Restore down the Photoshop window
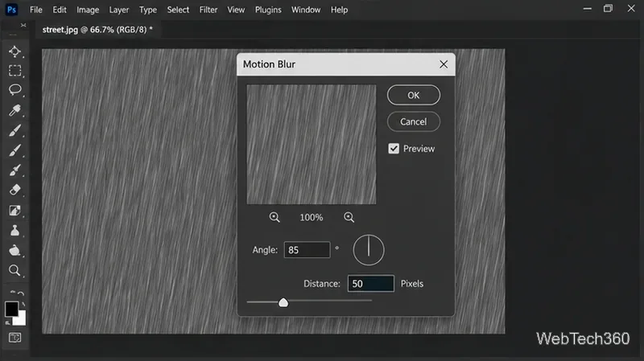The width and height of the screenshot is (644, 361). click(x=609, y=9)
